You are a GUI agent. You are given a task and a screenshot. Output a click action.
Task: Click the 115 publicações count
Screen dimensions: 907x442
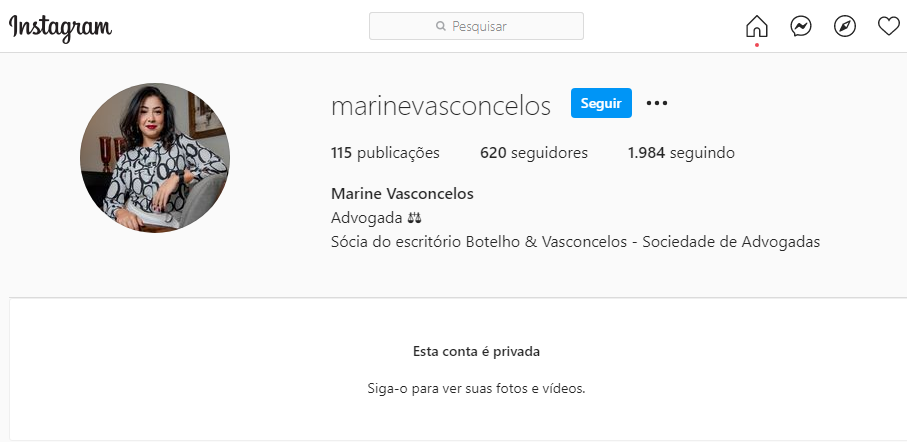[x=385, y=153]
